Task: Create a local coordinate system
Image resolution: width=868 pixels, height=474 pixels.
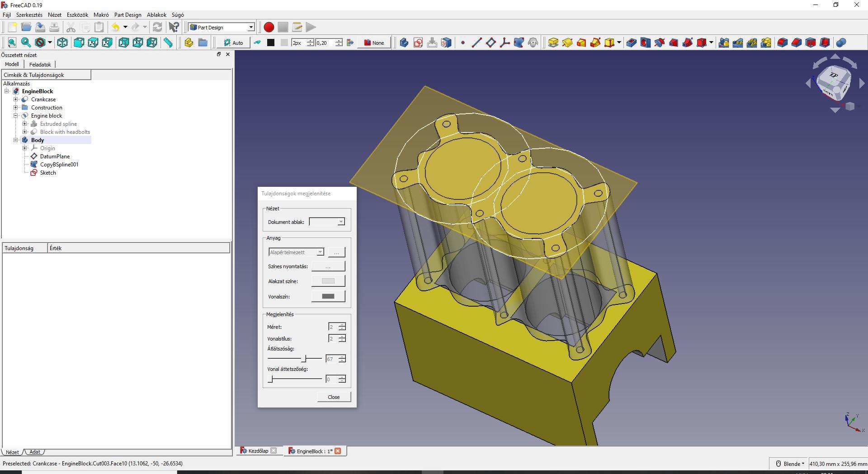Action: point(505,43)
